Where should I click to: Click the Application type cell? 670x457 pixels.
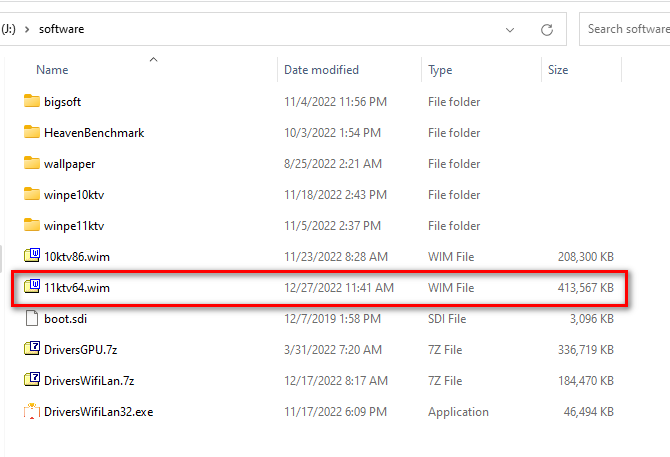coord(458,412)
